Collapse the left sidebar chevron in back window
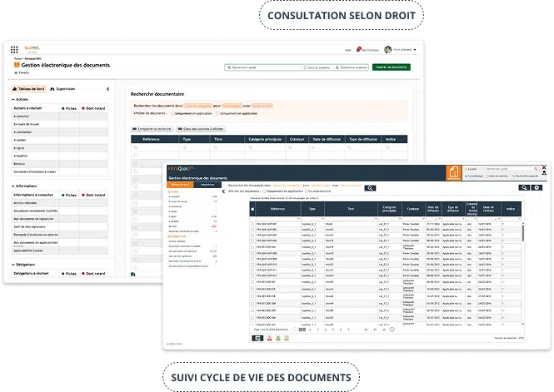Image resolution: width=554 pixels, height=392 pixels. 107,89
